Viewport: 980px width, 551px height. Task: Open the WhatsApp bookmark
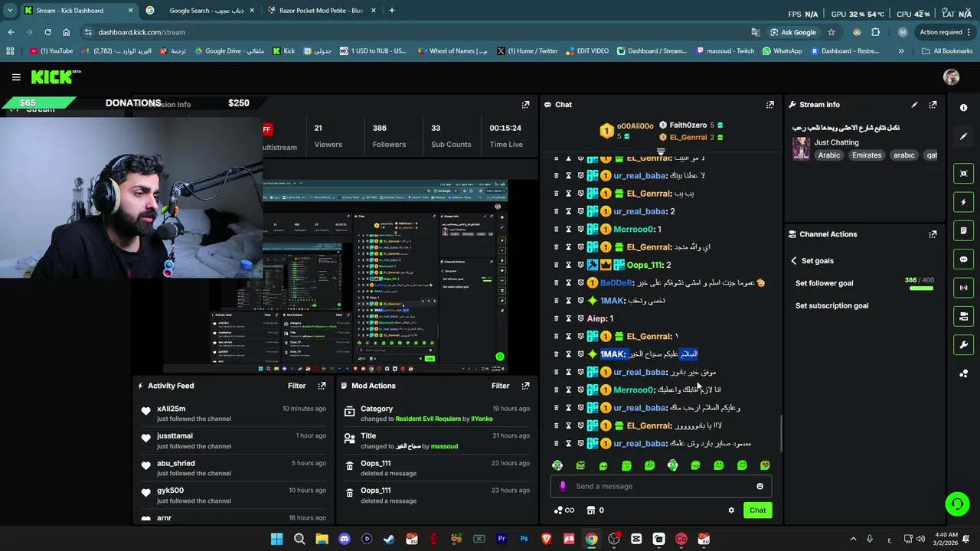coord(782,51)
